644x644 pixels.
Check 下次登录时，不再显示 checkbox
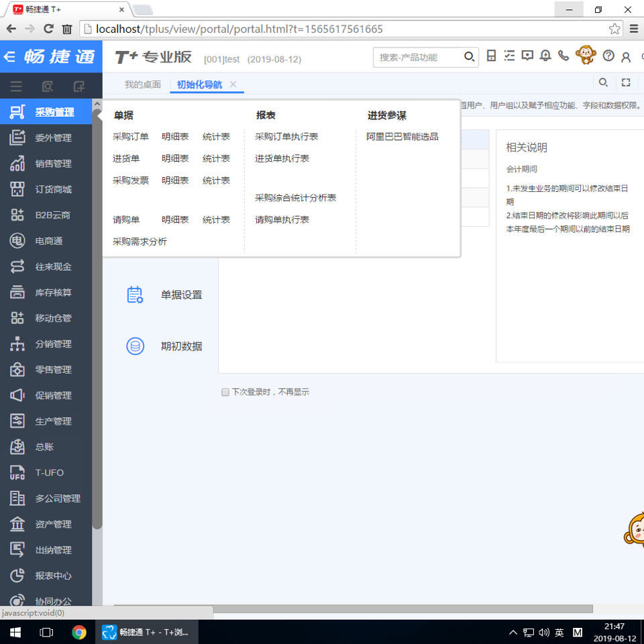point(225,392)
